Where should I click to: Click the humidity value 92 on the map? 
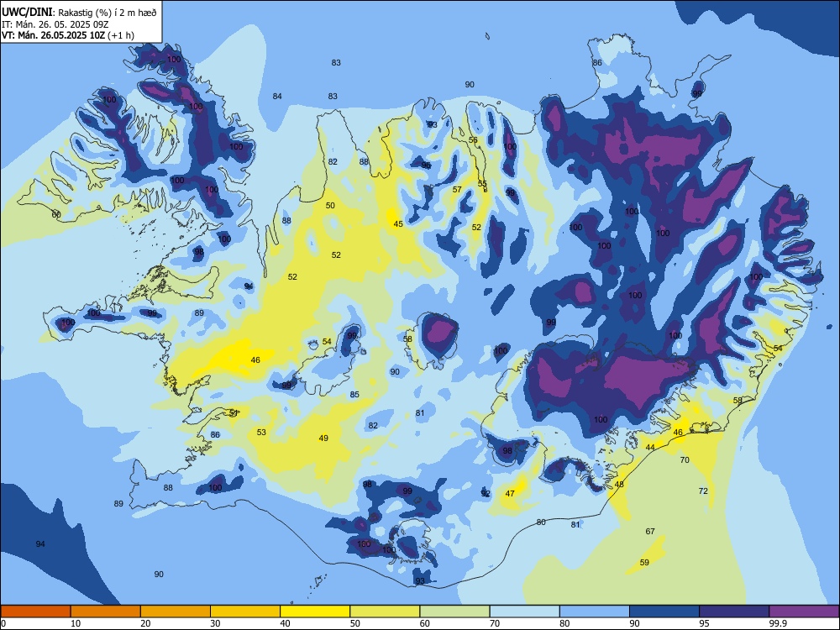coord(486,493)
